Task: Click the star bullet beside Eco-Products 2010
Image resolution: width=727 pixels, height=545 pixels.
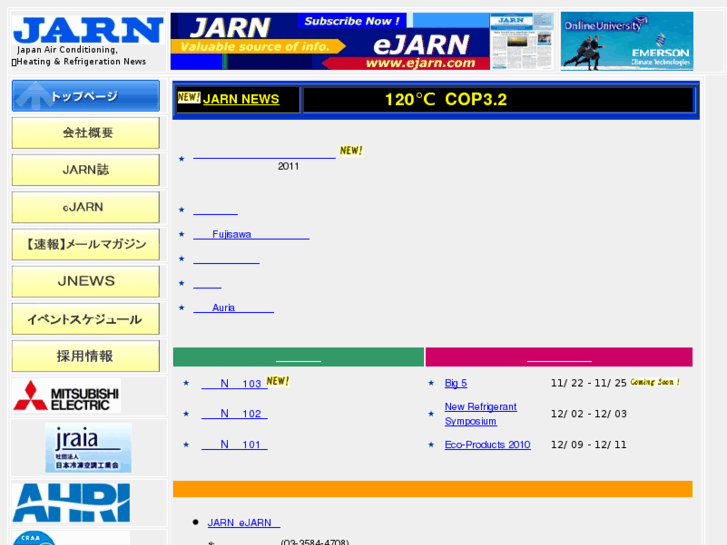Action: [431, 444]
